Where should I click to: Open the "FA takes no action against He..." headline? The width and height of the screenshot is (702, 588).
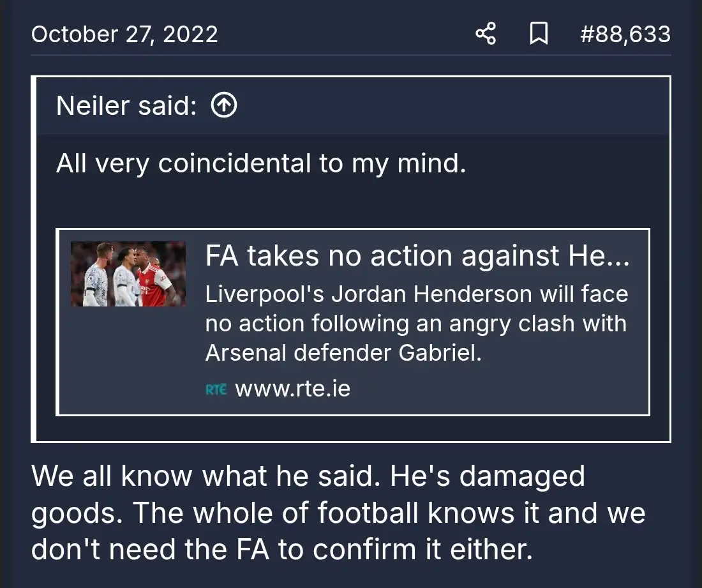pyautogui.click(x=417, y=257)
